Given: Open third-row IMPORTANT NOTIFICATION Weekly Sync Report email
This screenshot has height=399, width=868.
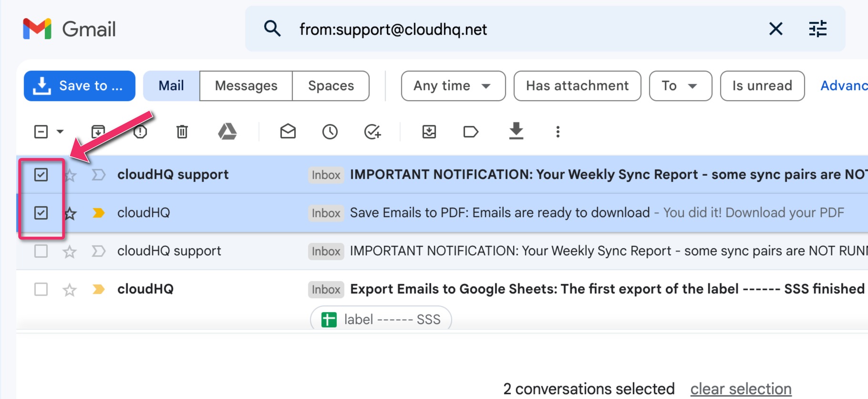Looking at the screenshot, I should (x=609, y=251).
